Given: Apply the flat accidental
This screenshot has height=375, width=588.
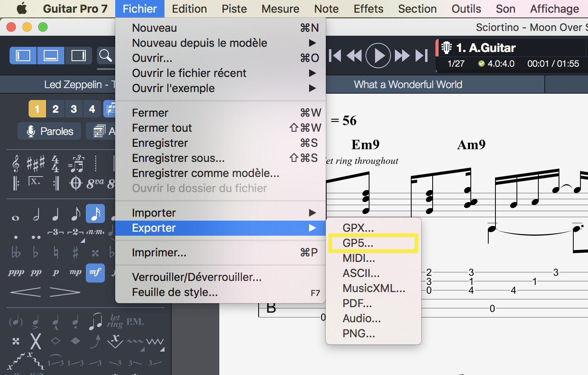Looking at the screenshot, I should point(36,252).
